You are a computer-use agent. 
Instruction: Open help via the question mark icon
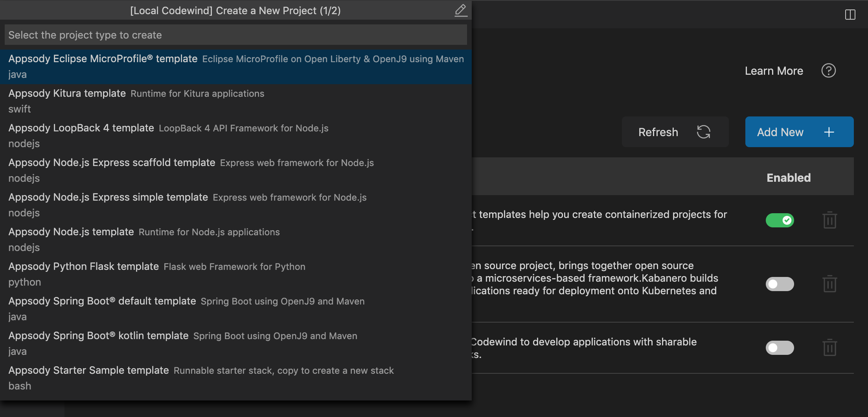tap(828, 70)
